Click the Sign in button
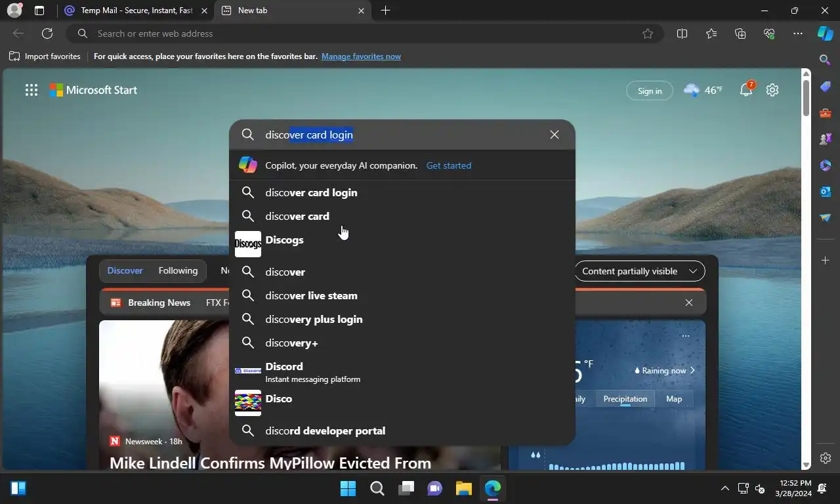Viewport: 840px width, 504px height. point(650,91)
